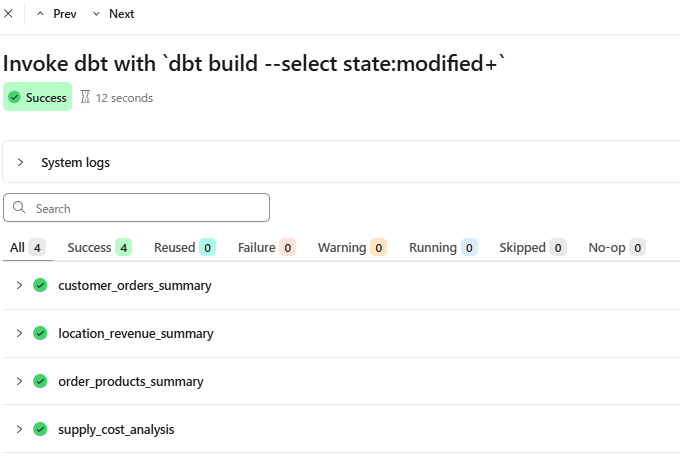This screenshot has height=476, width=680.
Task: Click the X close icon at top
Action: [9, 14]
